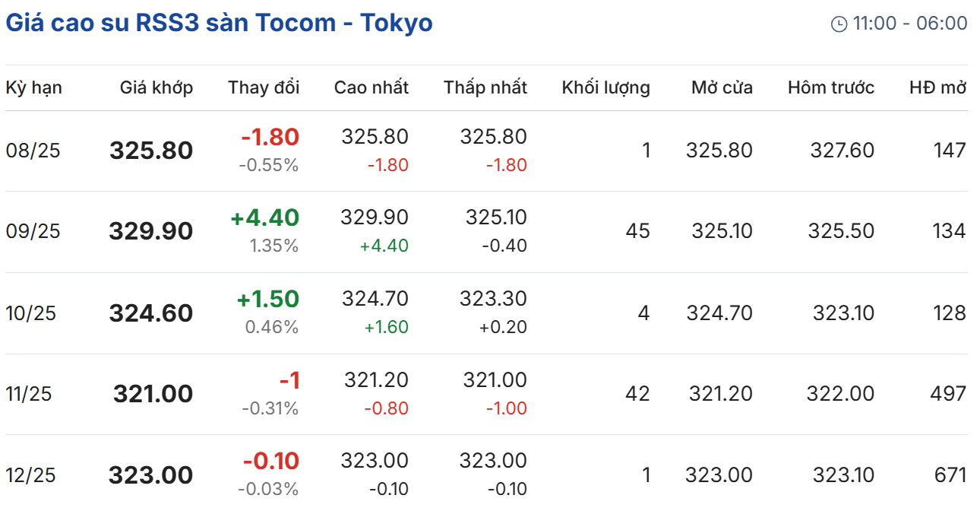Click the 'Hôm trước' column header
The height and width of the screenshot is (511, 980).
[831, 87]
